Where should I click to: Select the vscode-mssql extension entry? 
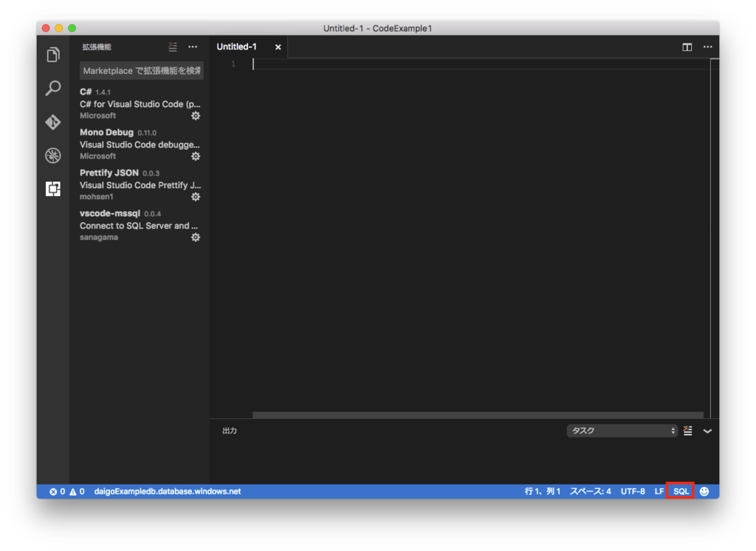pos(140,225)
